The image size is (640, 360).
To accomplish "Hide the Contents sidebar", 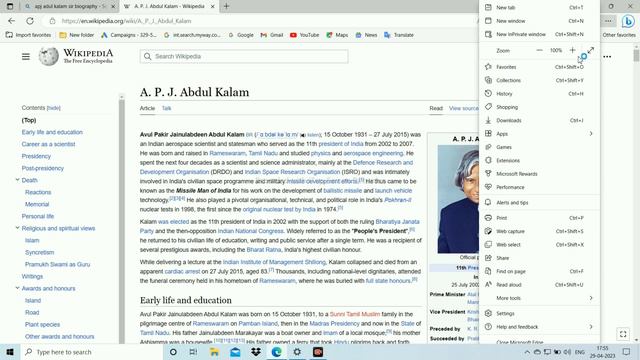I will pyautogui.click(x=53, y=108).
